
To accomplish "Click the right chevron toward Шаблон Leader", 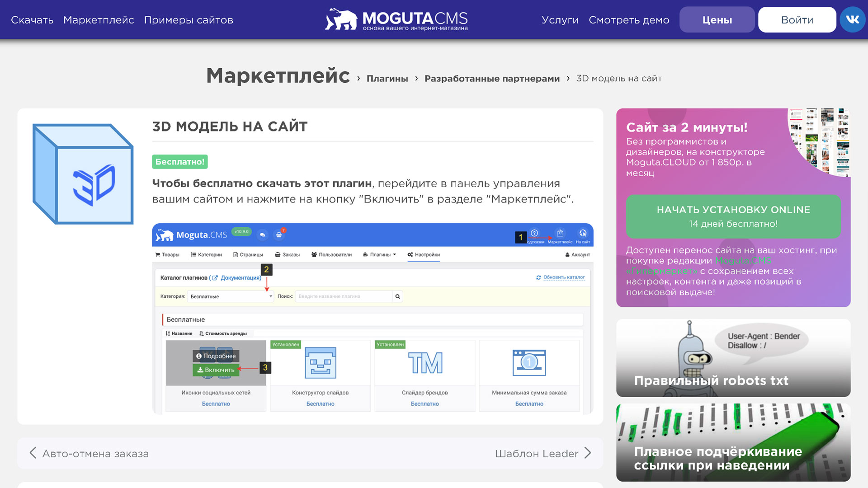I will point(588,453).
